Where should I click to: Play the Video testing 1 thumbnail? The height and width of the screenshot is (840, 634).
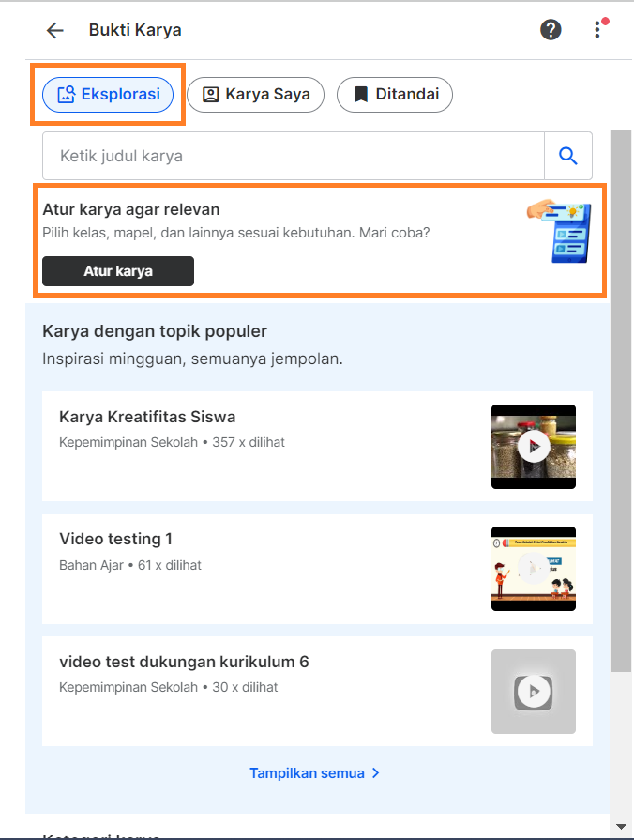click(x=534, y=569)
